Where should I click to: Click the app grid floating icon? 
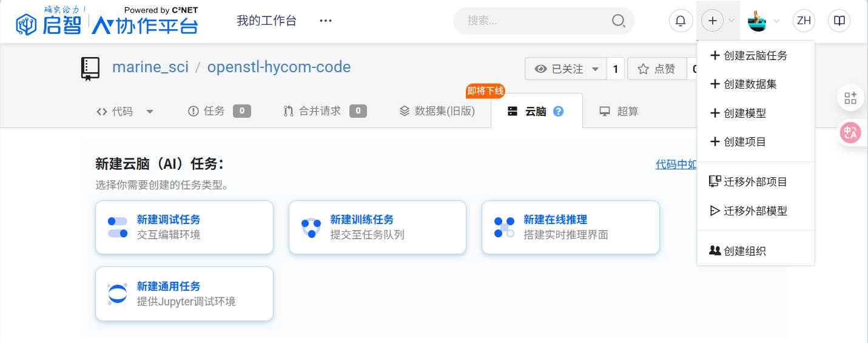click(850, 98)
